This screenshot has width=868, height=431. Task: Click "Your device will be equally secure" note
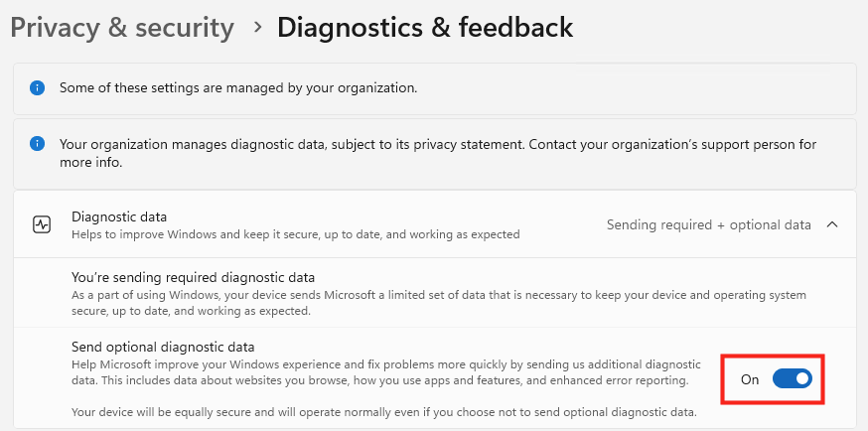pyautogui.click(x=383, y=412)
